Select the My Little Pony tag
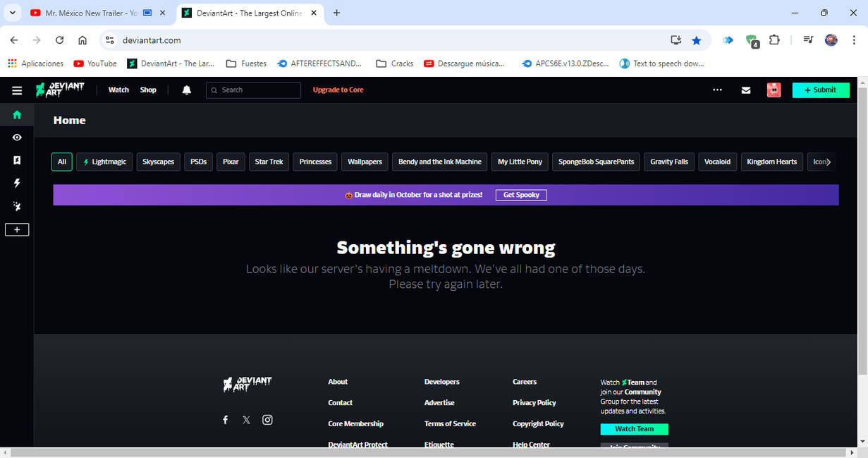The height and width of the screenshot is (458, 868). (520, 162)
